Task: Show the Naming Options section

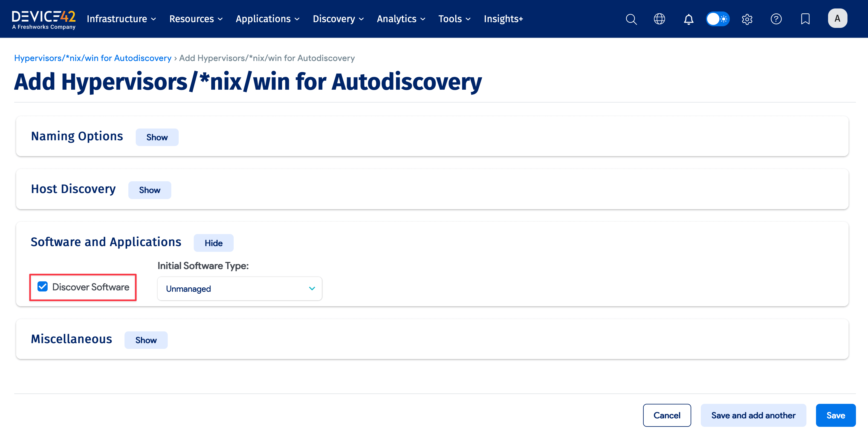Action: pos(157,137)
